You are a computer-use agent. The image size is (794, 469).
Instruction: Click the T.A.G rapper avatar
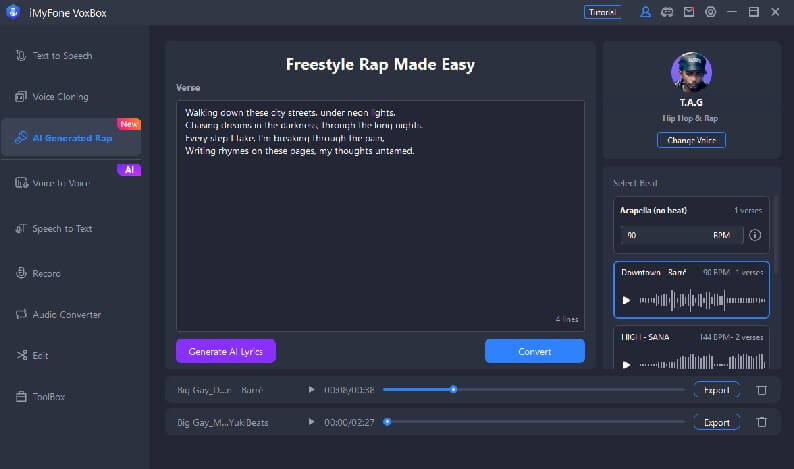(x=691, y=72)
